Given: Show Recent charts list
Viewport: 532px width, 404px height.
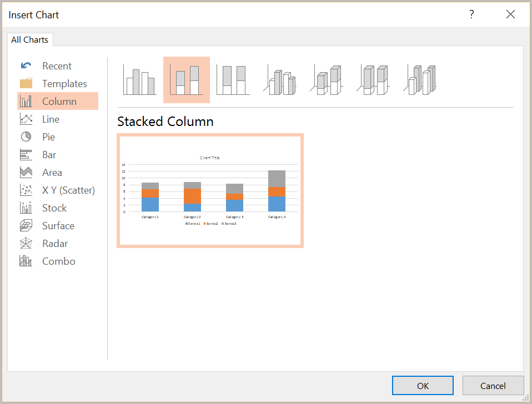Looking at the screenshot, I should pos(57,66).
